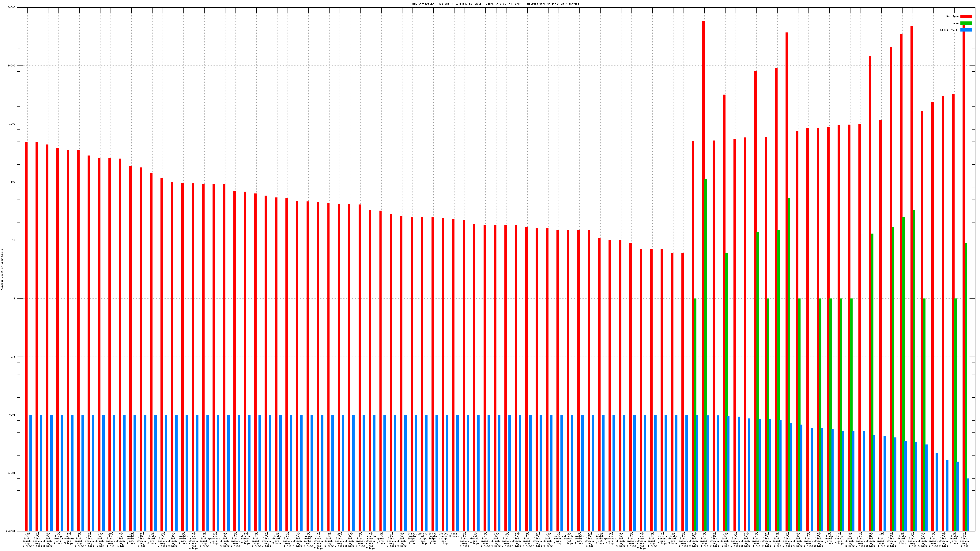
Task: Select the "none 8 hops" x-axis label
Action: point(454,535)
